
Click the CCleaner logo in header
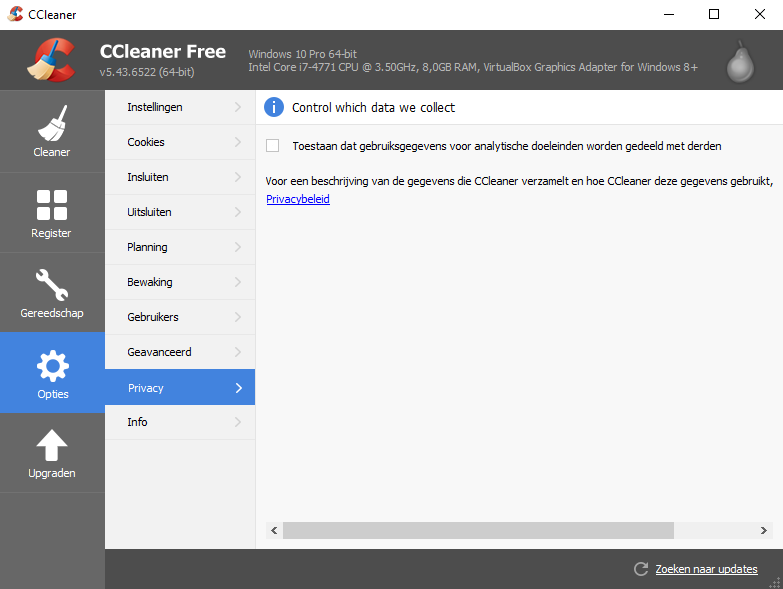click(x=51, y=61)
